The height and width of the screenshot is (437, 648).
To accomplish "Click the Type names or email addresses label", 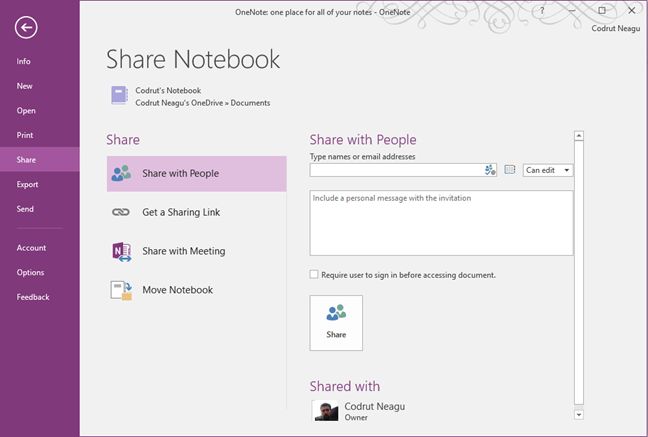I will 362,157.
